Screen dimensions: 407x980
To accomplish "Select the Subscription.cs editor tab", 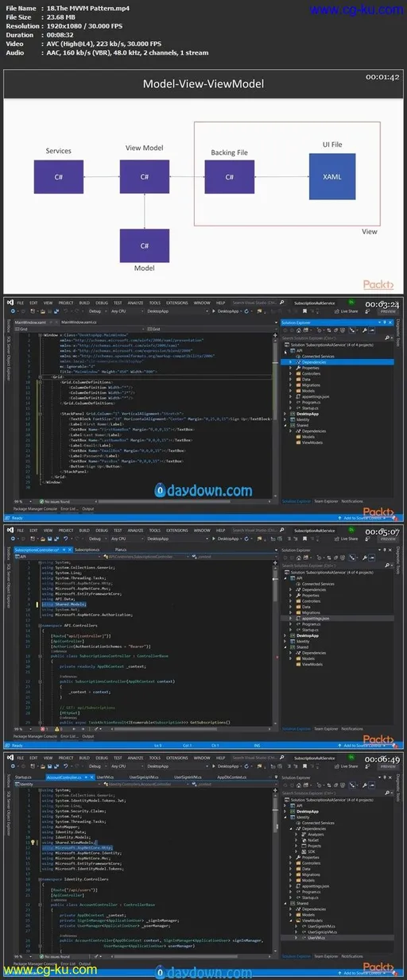I will point(86,549).
